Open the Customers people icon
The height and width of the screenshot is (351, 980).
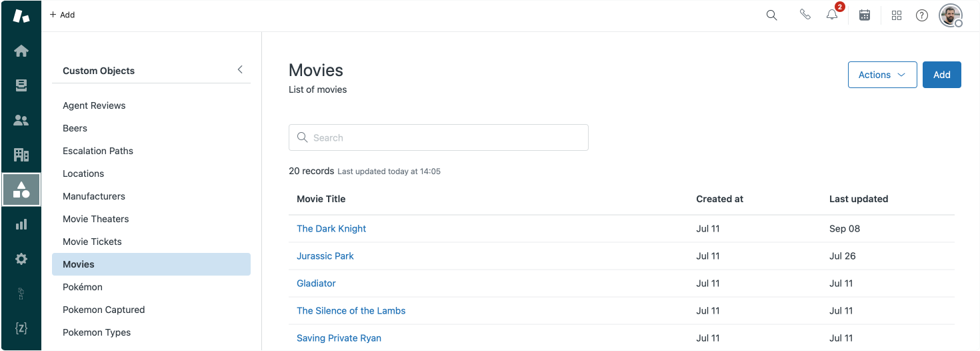pos(21,120)
